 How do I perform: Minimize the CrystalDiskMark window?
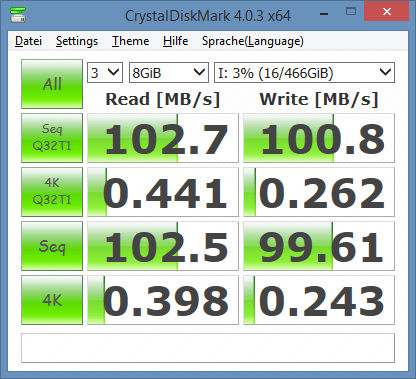(x=324, y=13)
